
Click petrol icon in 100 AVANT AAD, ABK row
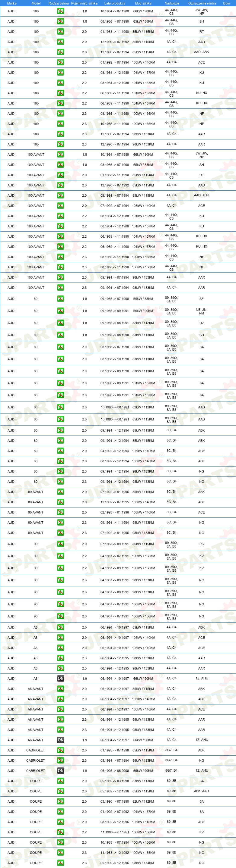click(x=60, y=195)
